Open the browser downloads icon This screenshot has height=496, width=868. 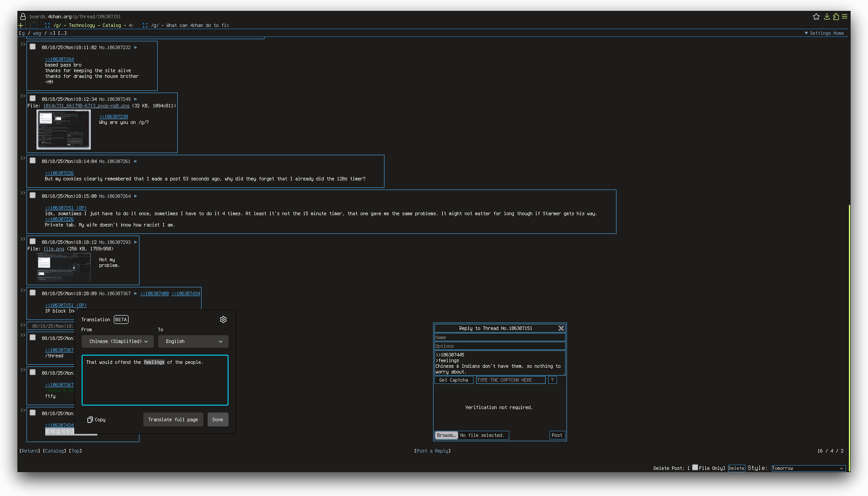827,17
